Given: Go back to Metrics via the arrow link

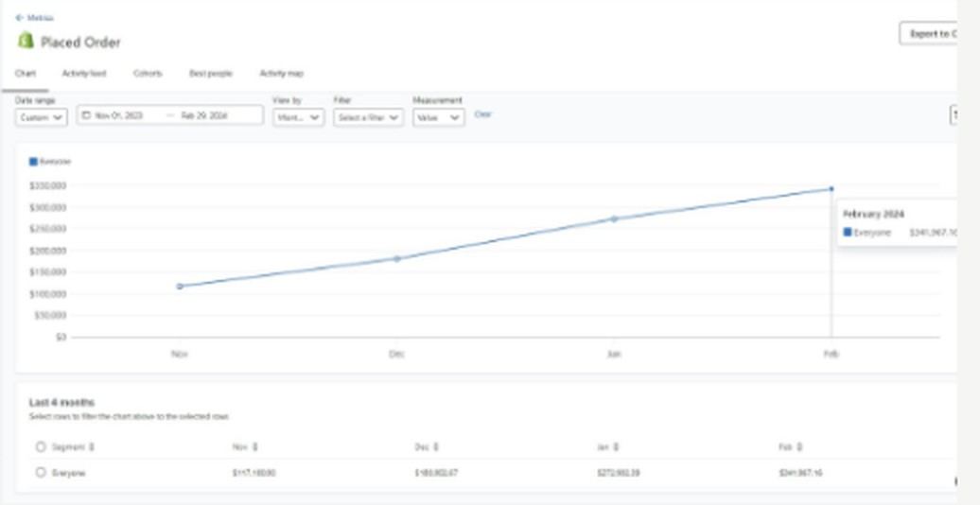Looking at the screenshot, I should 34,18.
